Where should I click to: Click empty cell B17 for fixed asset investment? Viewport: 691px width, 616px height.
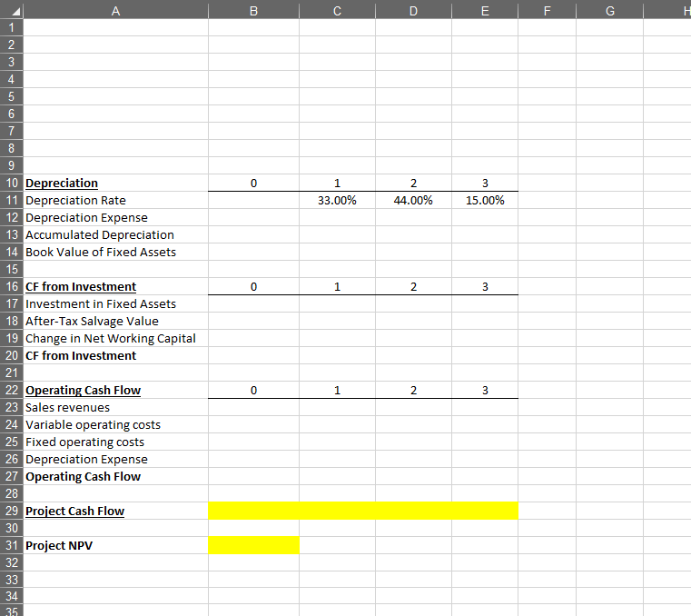[253, 303]
